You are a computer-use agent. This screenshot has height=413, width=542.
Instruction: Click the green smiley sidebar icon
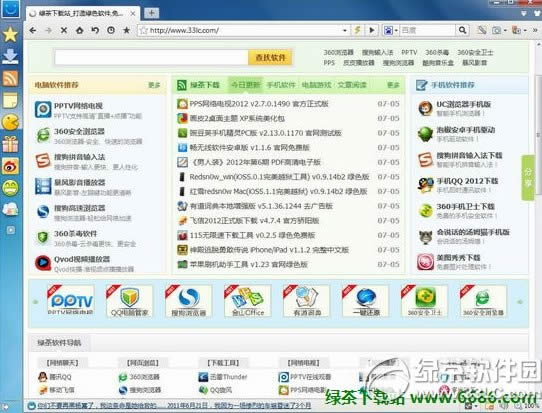click(x=10, y=188)
